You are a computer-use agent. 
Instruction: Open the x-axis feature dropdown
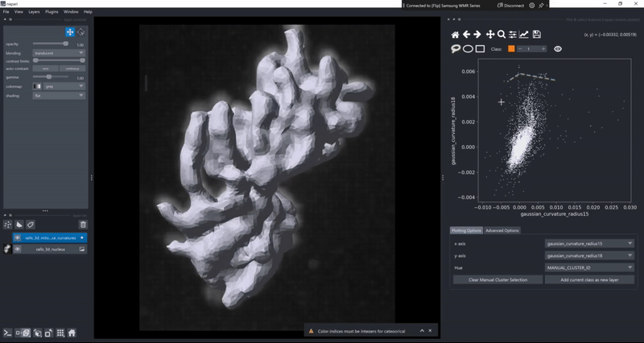589,244
